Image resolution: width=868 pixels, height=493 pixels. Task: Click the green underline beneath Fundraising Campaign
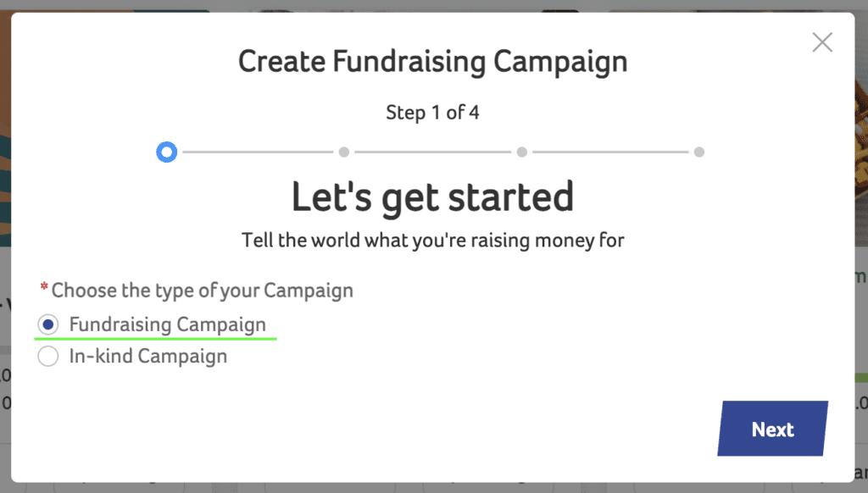tap(156, 338)
